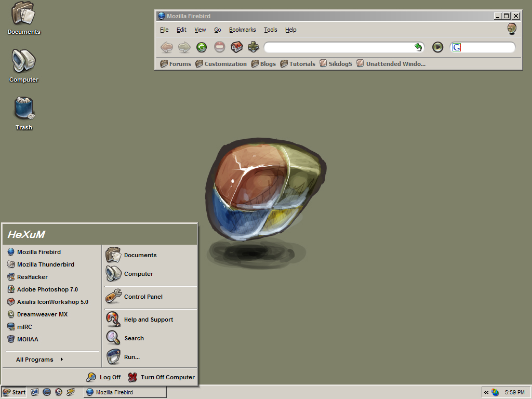This screenshot has height=399, width=532.
Task: Expand hidden system tray icons chevron
Action: coord(486,392)
